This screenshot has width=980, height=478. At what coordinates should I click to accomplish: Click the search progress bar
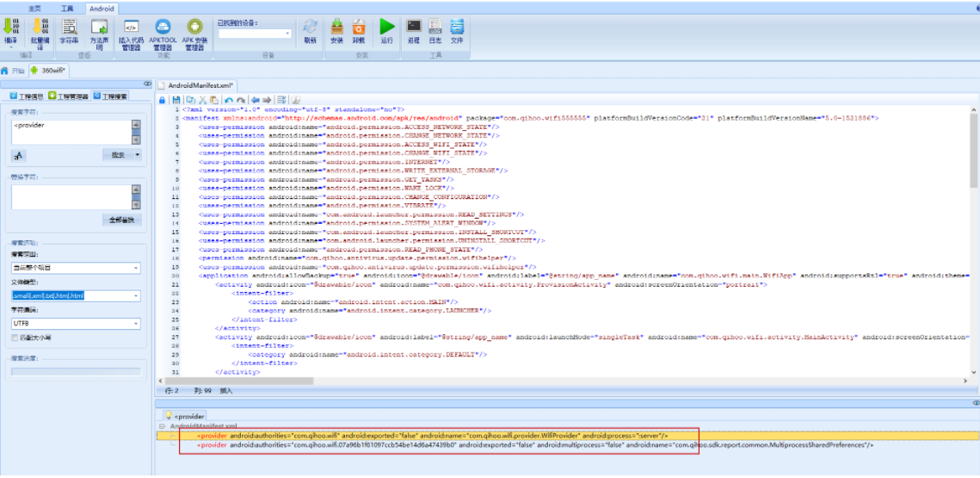point(76,372)
